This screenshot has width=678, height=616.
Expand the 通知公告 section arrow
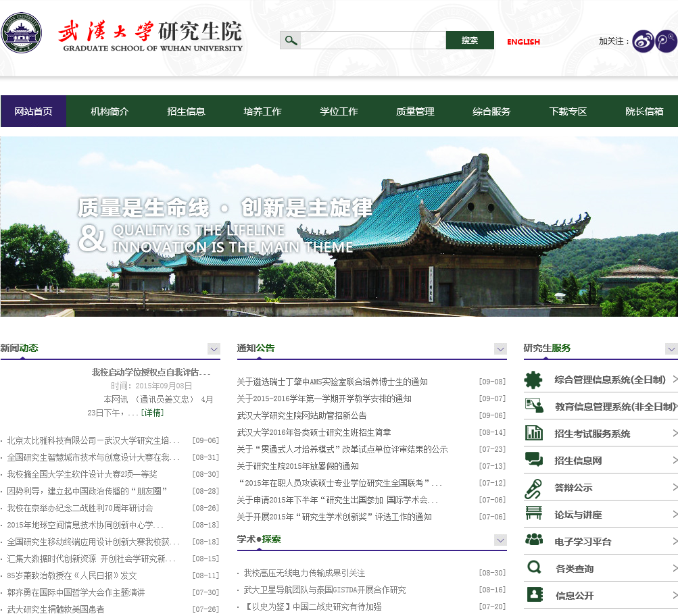pyautogui.click(x=501, y=349)
